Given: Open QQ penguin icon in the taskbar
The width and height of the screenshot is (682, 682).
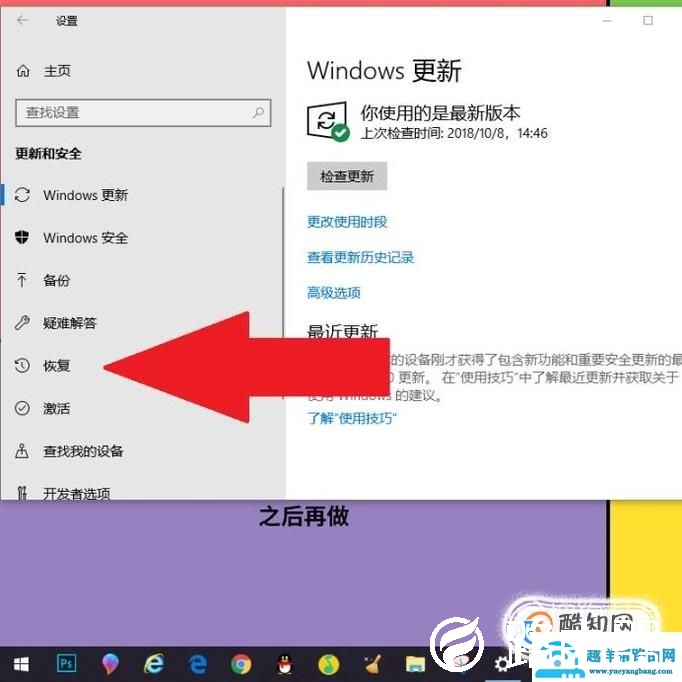Looking at the screenshot, I should coord(284,664).
